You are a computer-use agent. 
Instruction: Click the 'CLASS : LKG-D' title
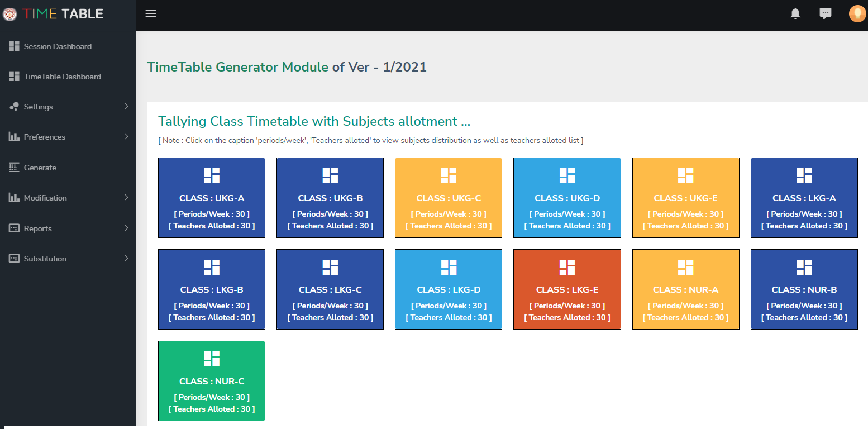(x=449, y=289)
